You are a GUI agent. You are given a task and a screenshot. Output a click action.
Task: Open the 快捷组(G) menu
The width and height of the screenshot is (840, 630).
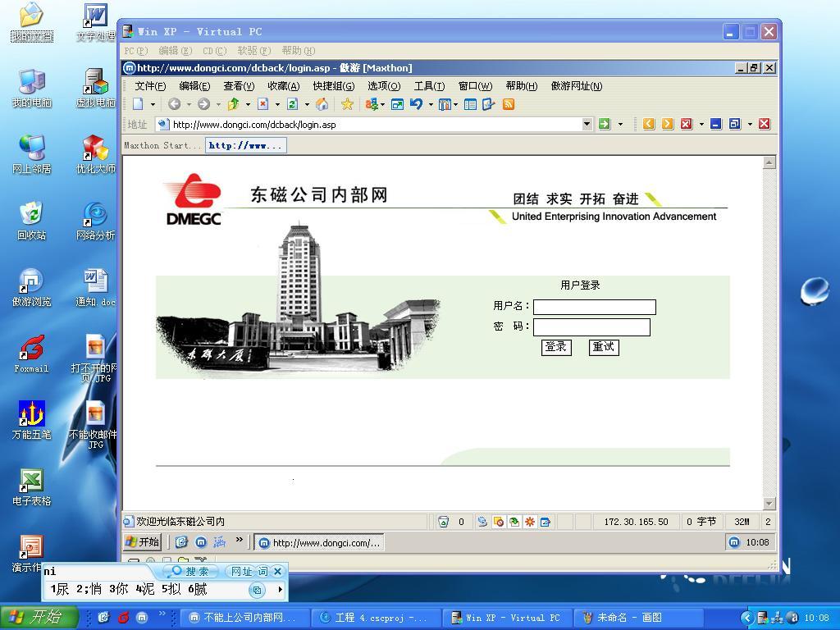(x=334, y=85)
